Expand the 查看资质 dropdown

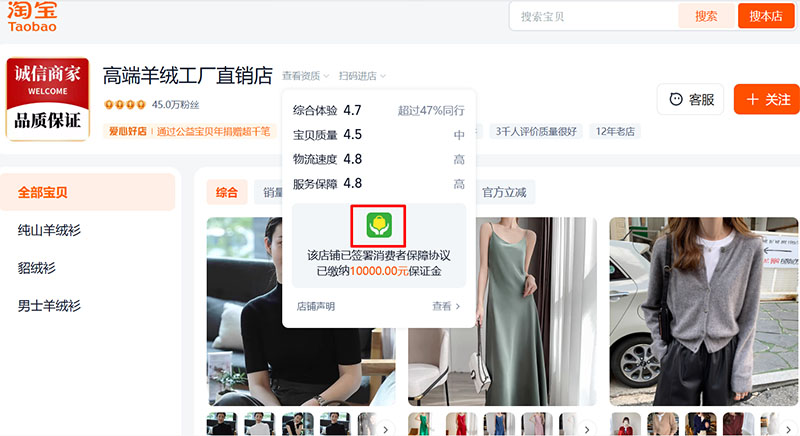(x=304, y=76)
